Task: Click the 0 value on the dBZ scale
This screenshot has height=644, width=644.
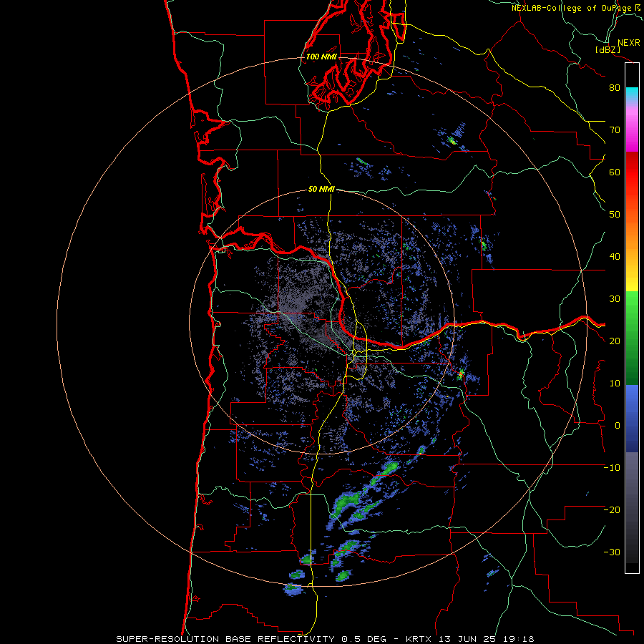Action: pos(618,426)
